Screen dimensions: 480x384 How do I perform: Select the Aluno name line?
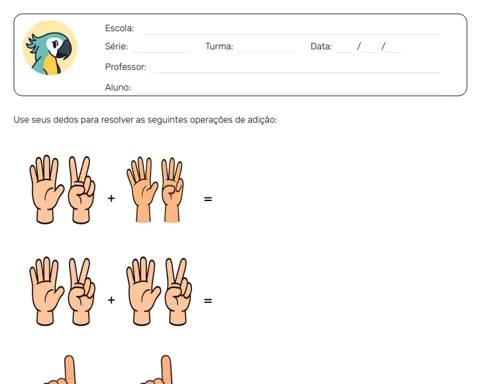pos(288,92)
